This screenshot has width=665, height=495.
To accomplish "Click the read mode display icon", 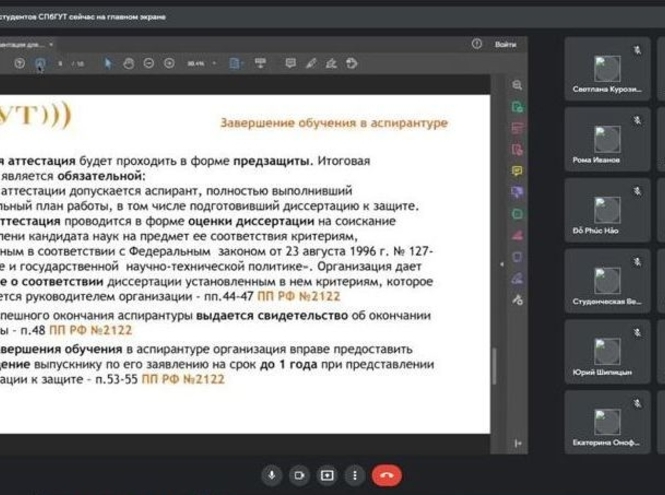I will pos(260,64).
